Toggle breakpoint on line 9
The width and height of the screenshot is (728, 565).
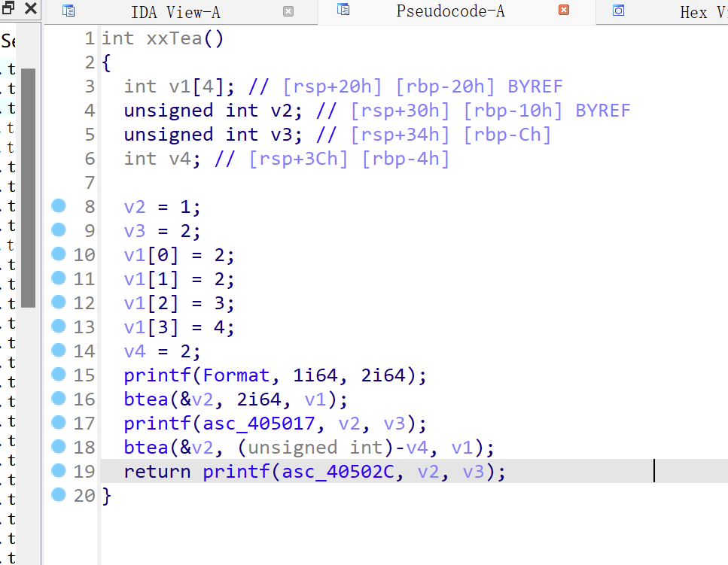point(59,229)
